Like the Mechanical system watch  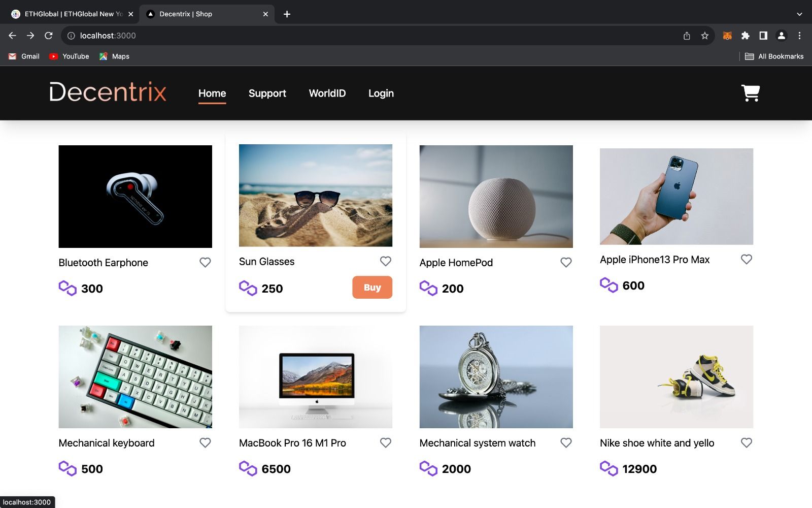pos(566,442)
